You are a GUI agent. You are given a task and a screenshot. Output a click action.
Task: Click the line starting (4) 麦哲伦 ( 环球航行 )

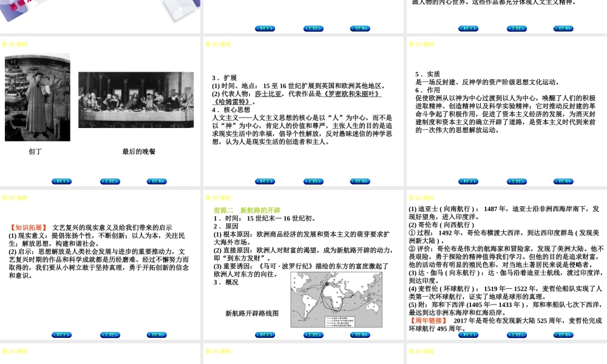point(505,289)
